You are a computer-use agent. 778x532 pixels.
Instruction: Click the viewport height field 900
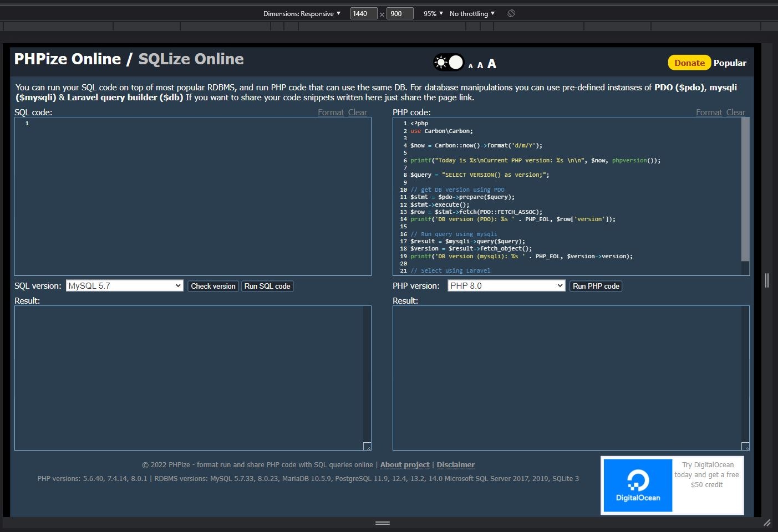click(400, 13)
